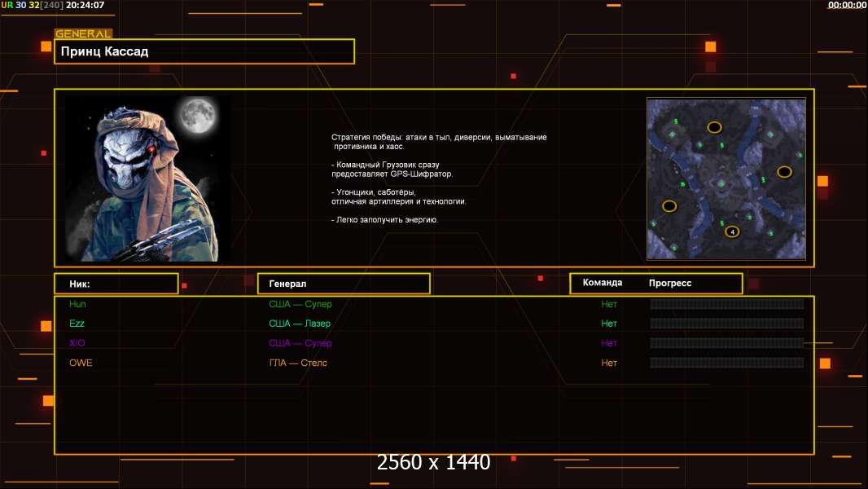This screenshot has height=489, width=868.
Task: Click the center green supply marker on minimap
Action: pos(721,183)
